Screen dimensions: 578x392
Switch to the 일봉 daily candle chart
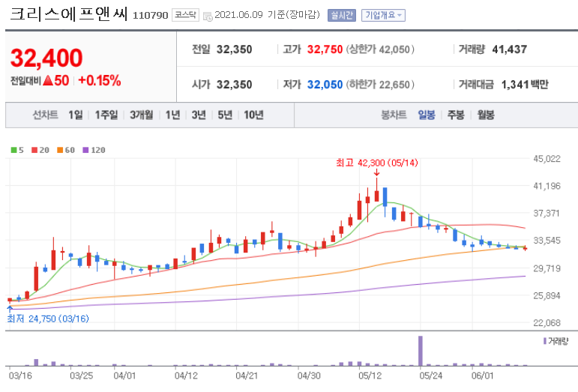[x=427, y=115]
